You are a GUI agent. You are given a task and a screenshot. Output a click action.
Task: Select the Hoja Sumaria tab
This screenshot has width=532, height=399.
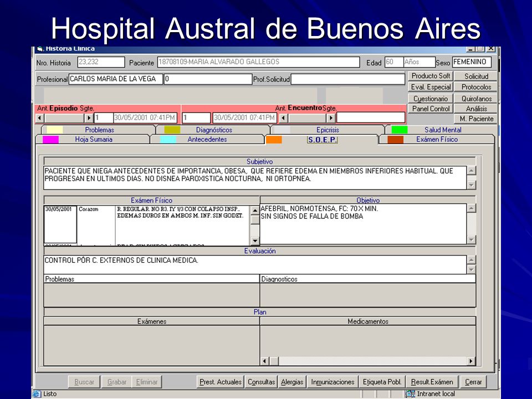(93, 140)
